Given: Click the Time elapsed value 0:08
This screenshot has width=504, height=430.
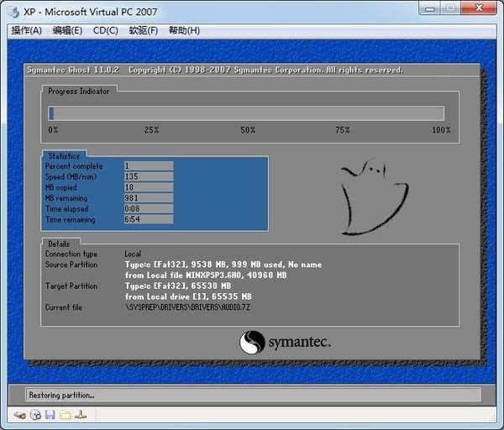Looking at the screenshot, I should point(149,208).
